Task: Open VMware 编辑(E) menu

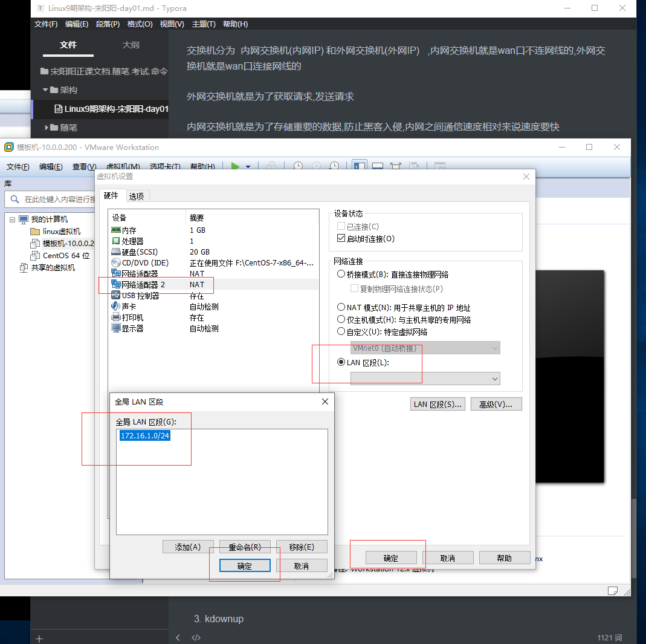Action: pyautogui.click(x=51, y=166)
